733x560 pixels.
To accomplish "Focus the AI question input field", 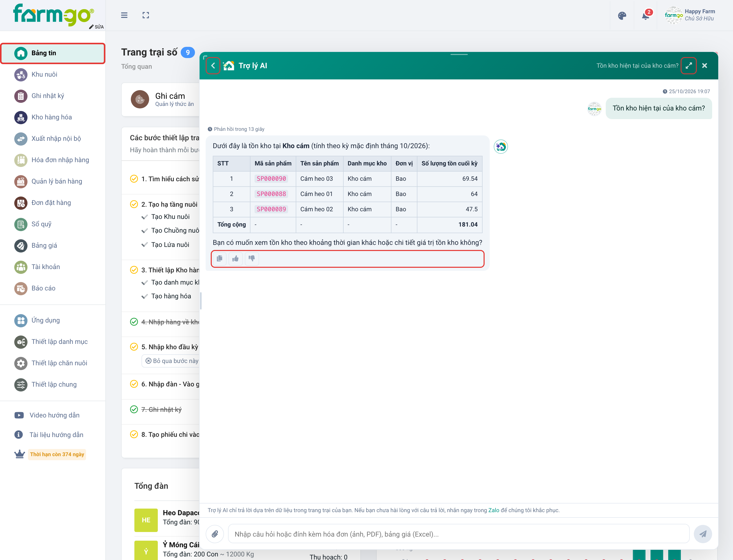I will coord(458,534).
